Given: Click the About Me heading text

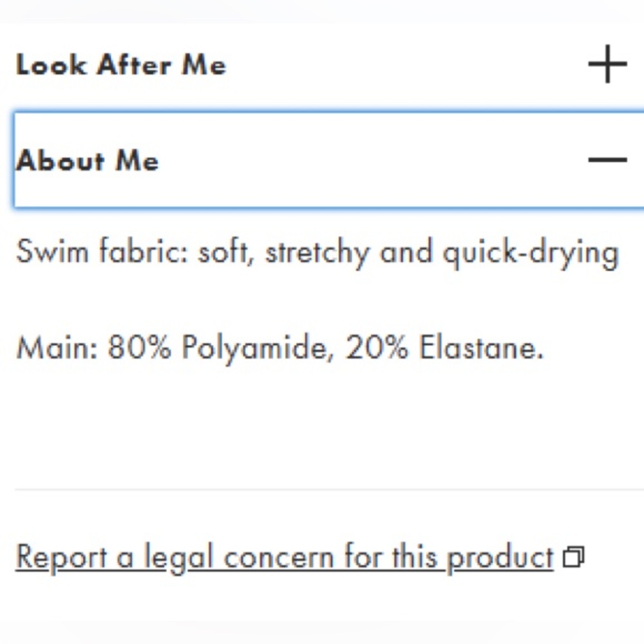Looking at the screenshot, I should [87, 160].
